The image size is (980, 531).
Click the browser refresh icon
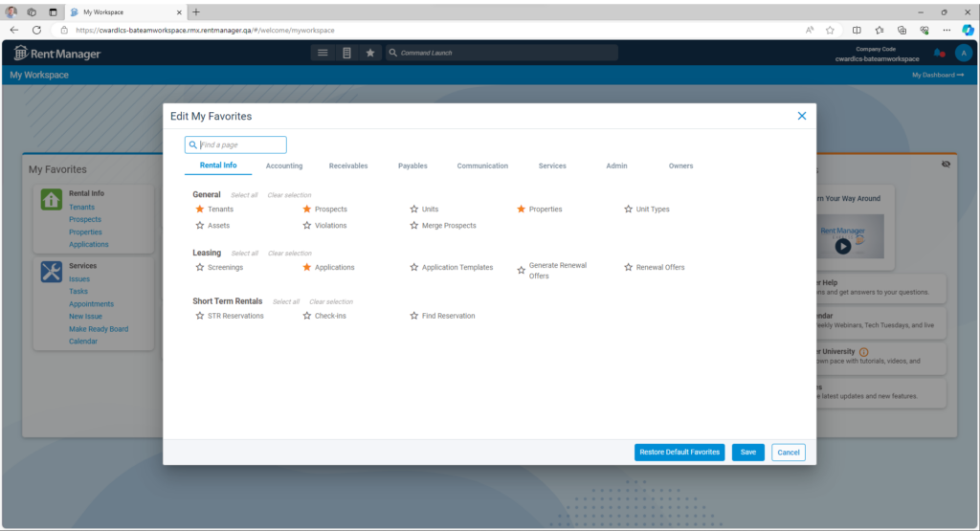click(x=36, y=30)
